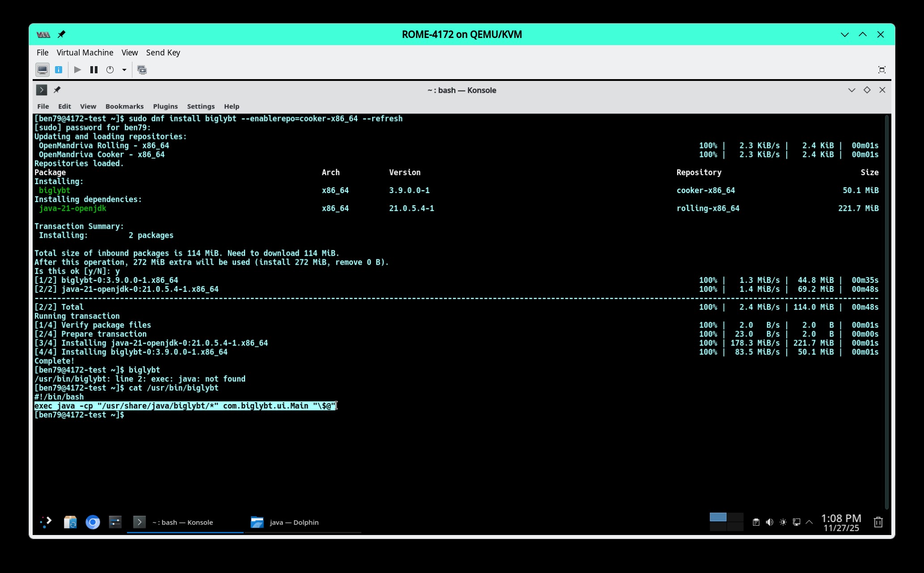
Task: Open Konsole's Plugins menu
Action: 165,106
